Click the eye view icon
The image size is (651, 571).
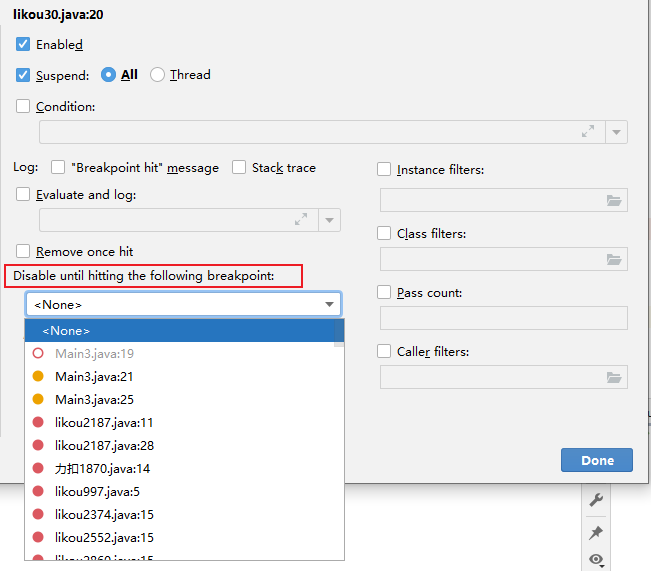[x=596, y=560]
